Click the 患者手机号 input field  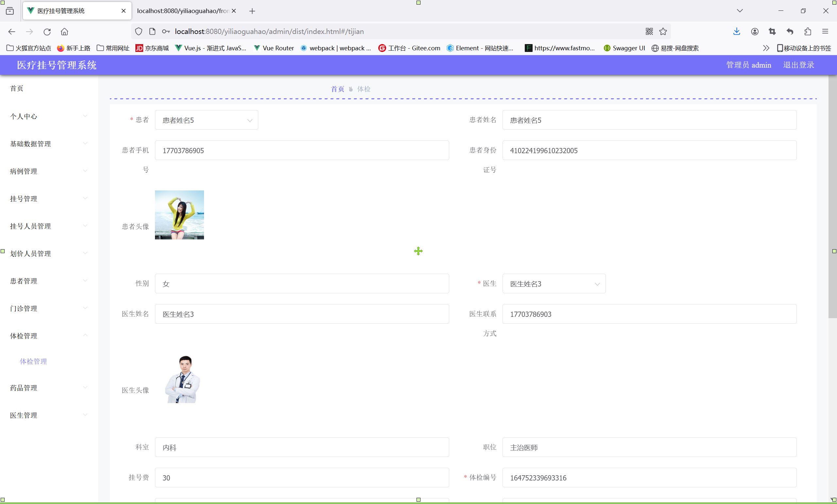coord(302,150)
